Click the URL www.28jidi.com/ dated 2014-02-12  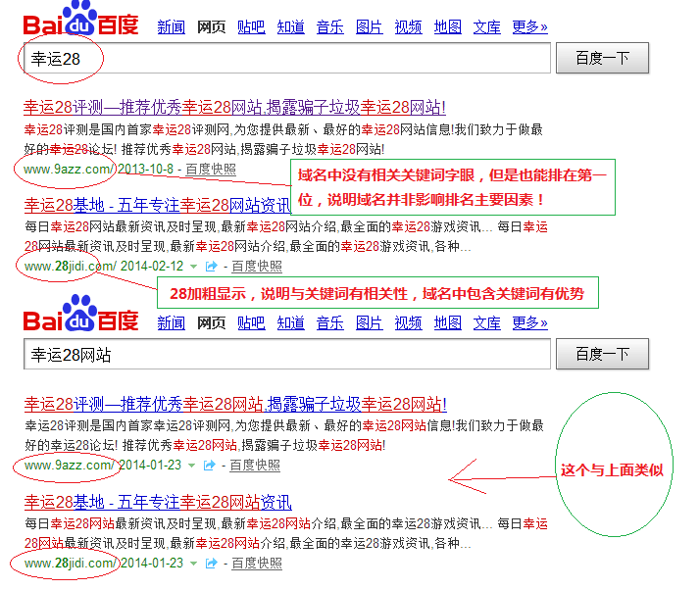tap(71, 267)
